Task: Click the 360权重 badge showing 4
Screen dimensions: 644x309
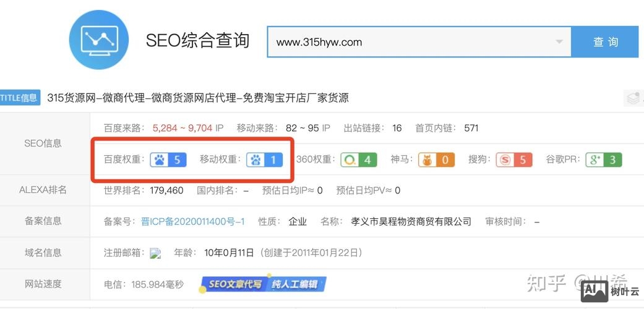Action: (x=359, y=159)
